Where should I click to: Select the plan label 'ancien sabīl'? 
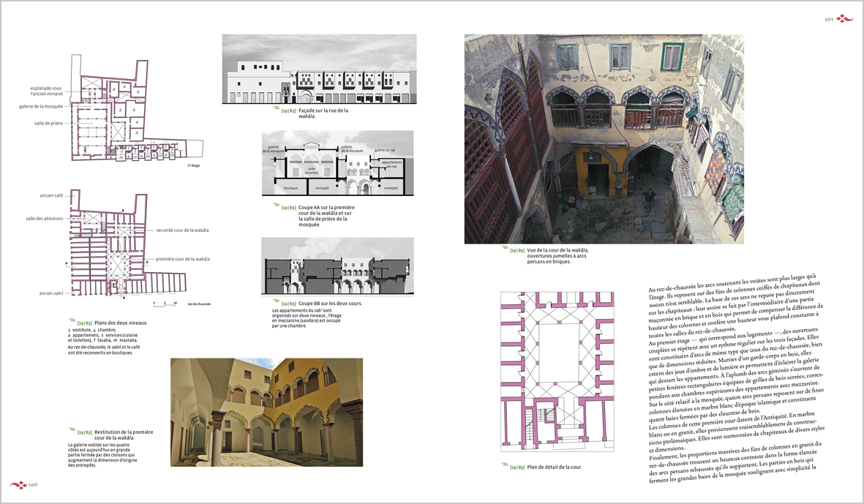(51, 293)
